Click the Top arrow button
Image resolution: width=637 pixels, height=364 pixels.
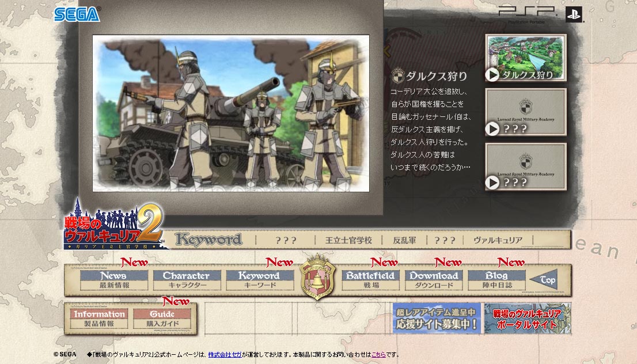pos(544,279)
